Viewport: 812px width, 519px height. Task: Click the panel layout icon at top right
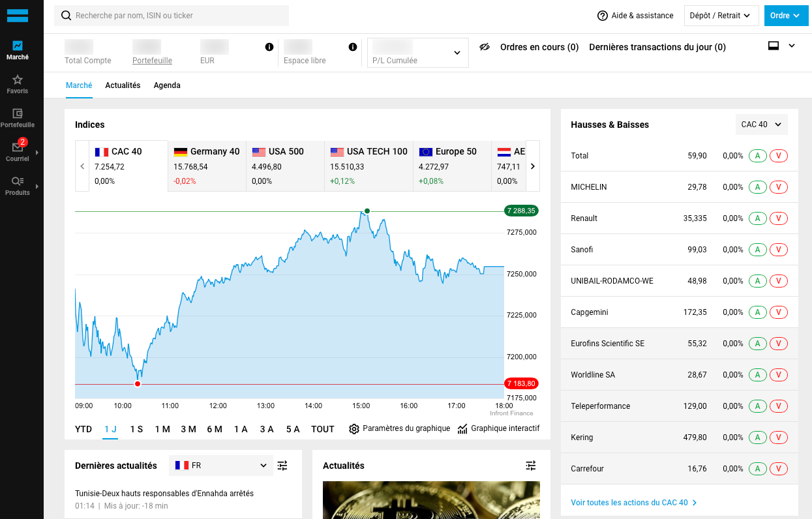pos(774,46)
